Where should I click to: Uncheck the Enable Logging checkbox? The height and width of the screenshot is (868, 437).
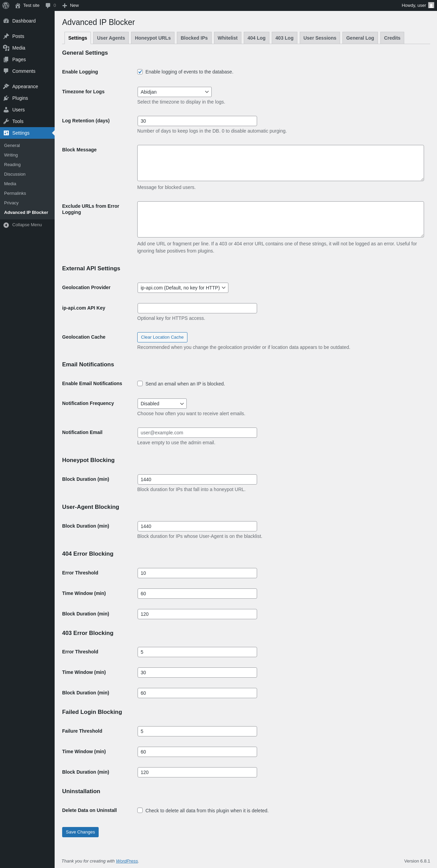coord(140,72)
